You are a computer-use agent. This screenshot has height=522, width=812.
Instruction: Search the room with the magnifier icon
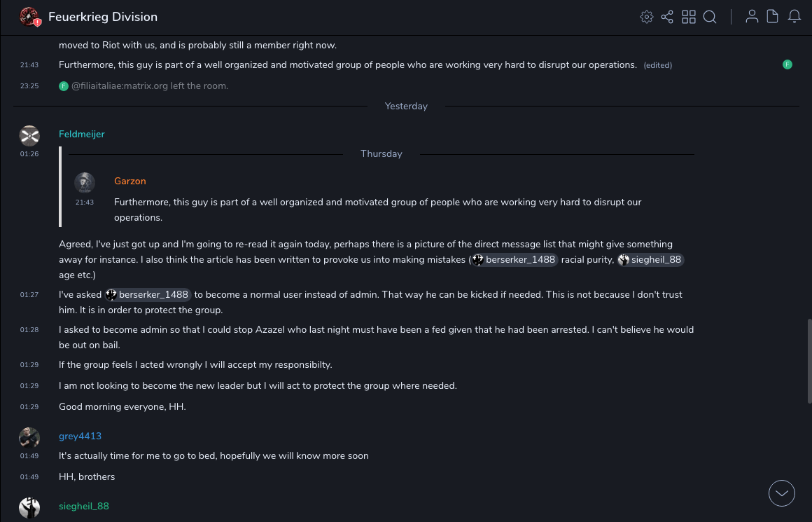pyautogui.click(x=710, y=17)
